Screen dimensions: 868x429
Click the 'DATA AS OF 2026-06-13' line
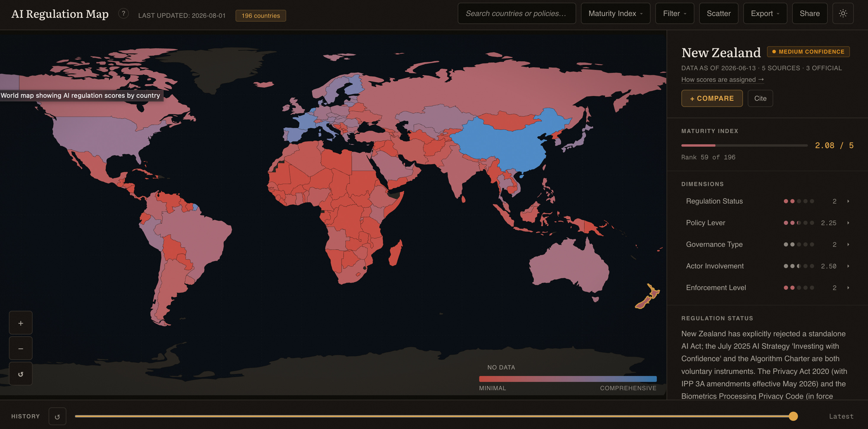tap(762, 68)
